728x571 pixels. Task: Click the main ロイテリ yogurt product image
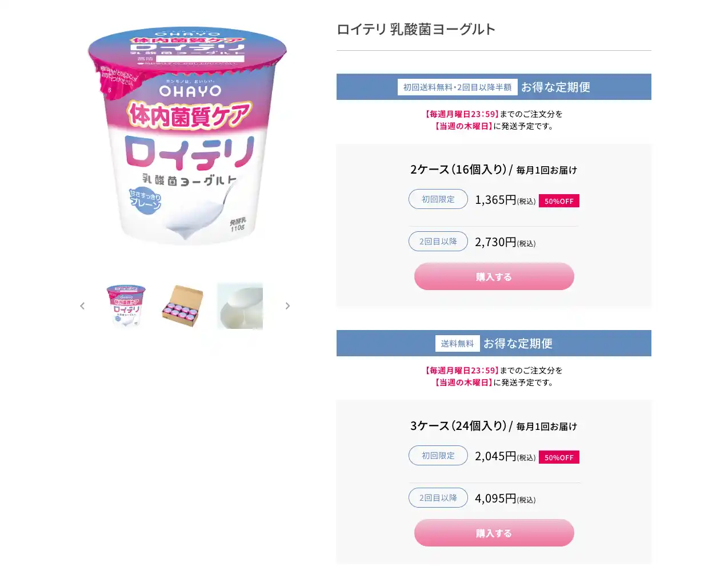click(186, 136)
